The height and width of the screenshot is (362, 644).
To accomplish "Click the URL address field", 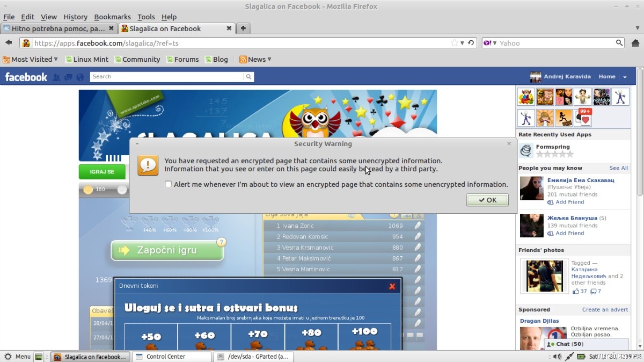I will pyautogui.click(x=240, y=43).
